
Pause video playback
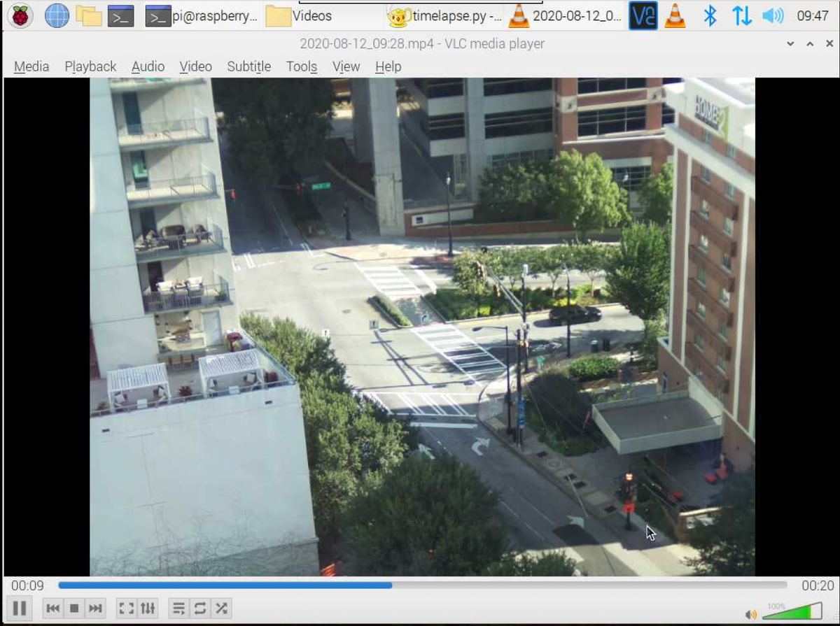pos(18,608)
